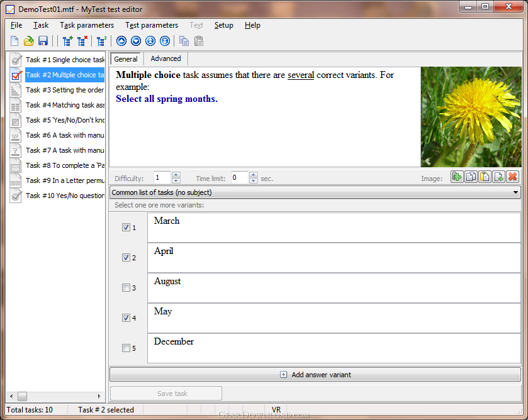Click the task list horizontal scrollbar thumb
The width and height of the screenshot is (528, 420).
[22, 397]
